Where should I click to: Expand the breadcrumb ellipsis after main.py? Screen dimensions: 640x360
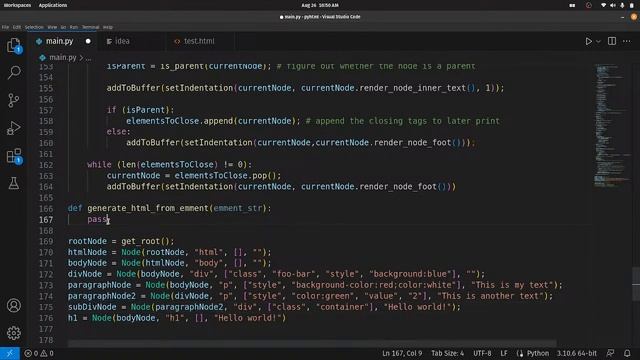click(88, 58)
